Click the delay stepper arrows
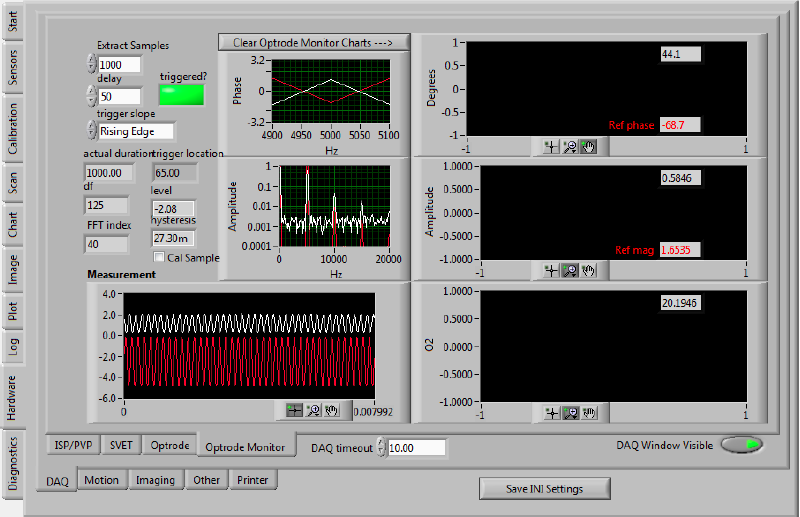The image size is (800, 517). (x=91, y=95)
